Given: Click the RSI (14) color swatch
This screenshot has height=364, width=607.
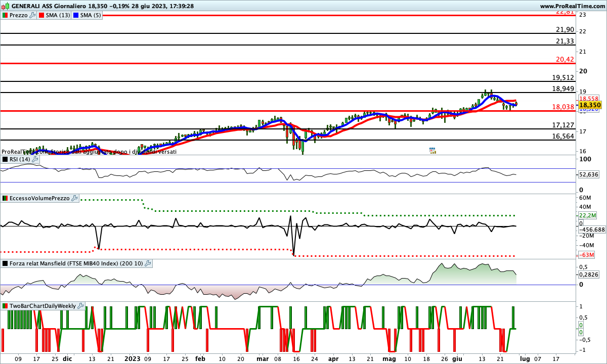Looking at the screenshot, I should (5, 159).
